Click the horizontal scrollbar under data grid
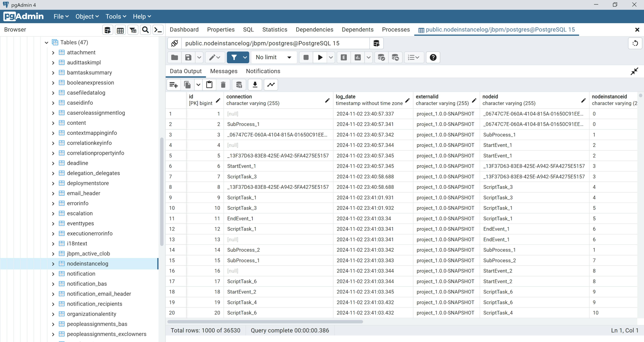 (x=265, y=322)
